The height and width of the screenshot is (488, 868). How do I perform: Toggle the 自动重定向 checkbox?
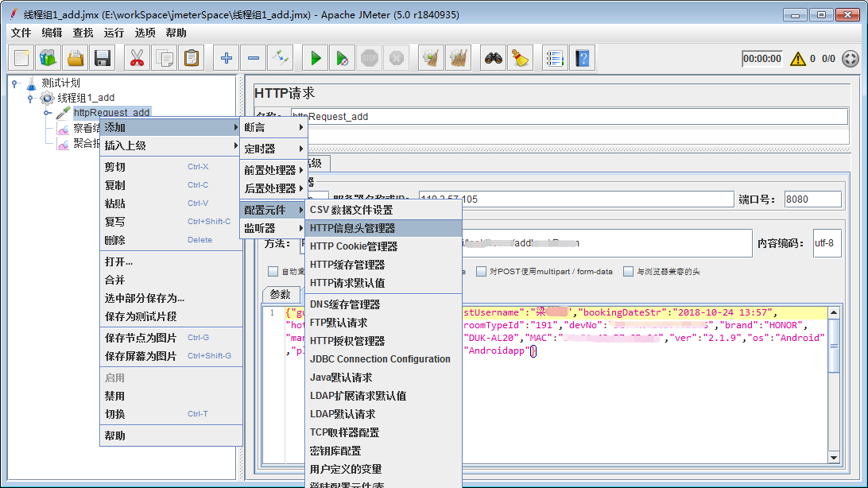click(273, 272)
